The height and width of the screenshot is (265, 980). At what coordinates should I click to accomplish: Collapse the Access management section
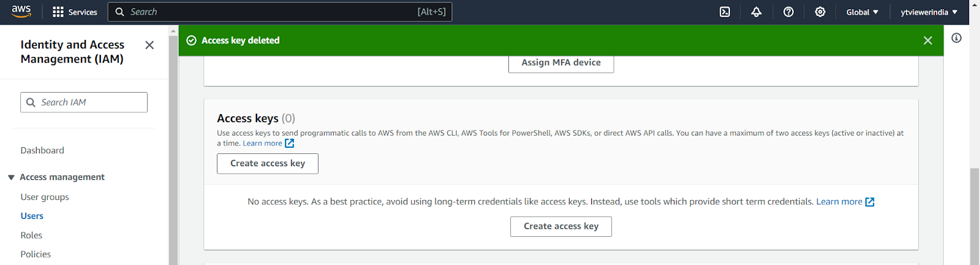pos(11,177)
